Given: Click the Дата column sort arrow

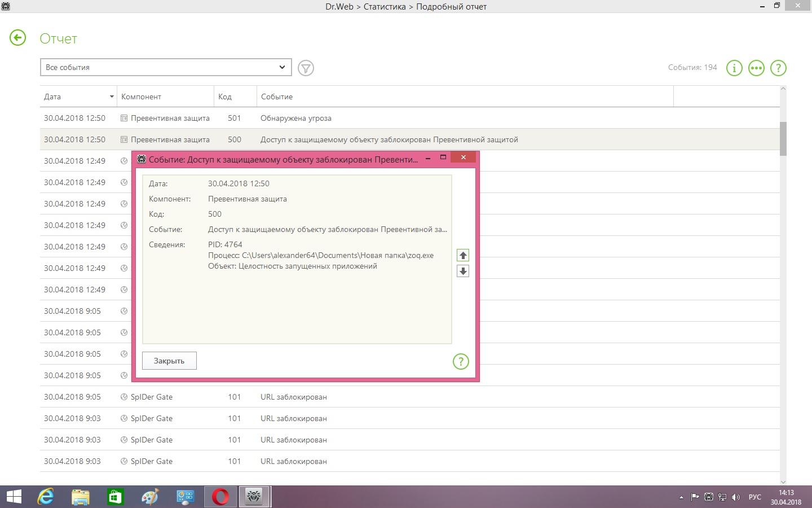Looking at the screenshot, I should [112, 97].
